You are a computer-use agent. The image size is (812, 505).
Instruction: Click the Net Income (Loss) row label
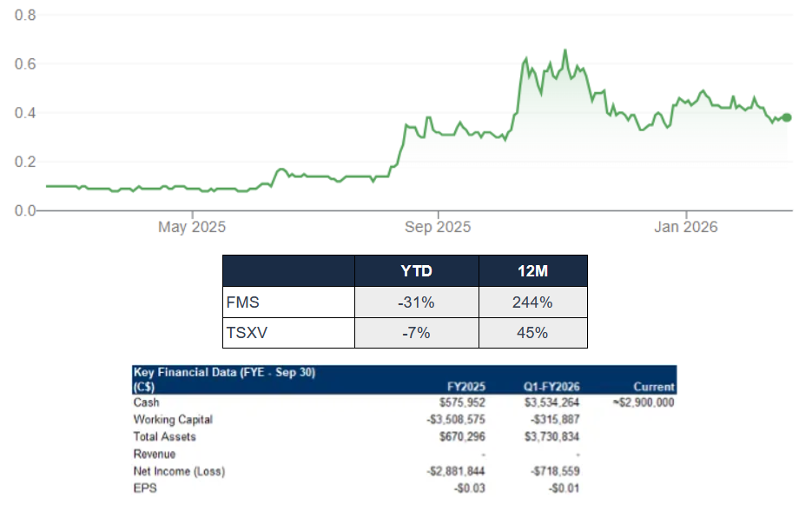[179, 471]
